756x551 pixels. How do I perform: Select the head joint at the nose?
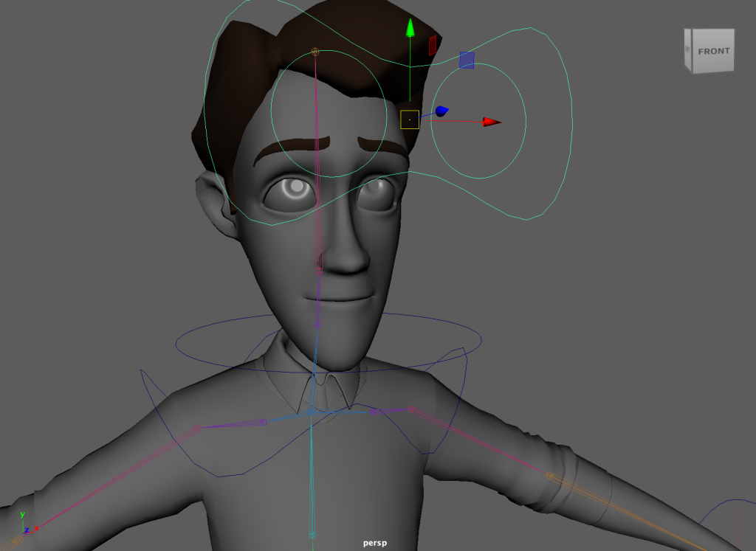319,270
